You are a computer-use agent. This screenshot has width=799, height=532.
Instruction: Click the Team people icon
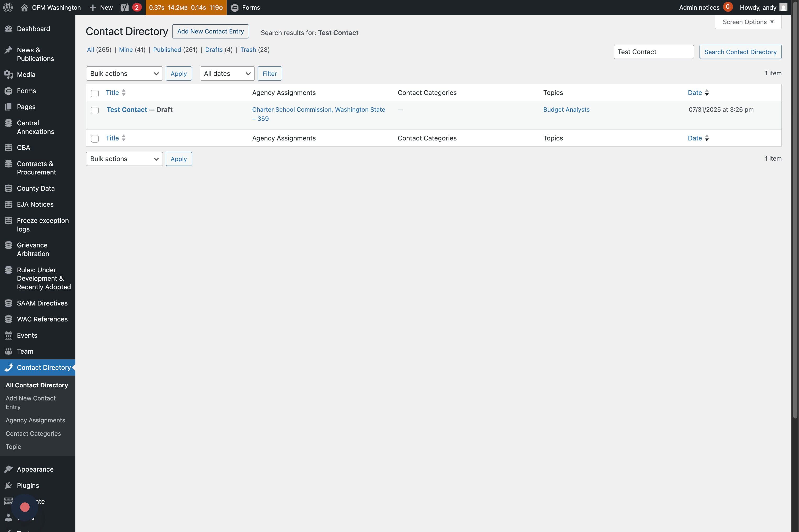pos(8,352)
